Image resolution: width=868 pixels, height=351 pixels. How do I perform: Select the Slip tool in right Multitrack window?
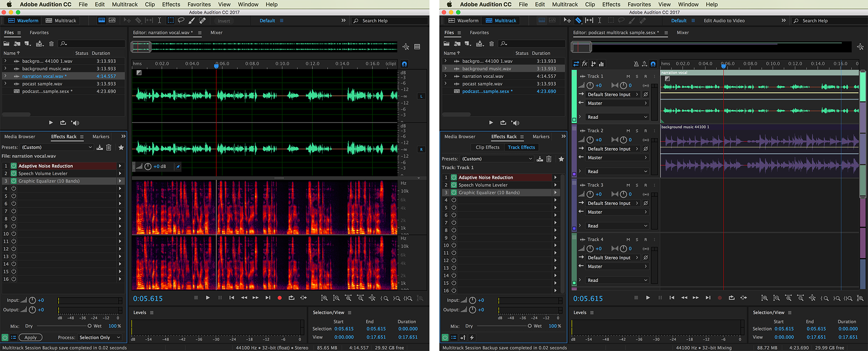click(x=589, y=20)
